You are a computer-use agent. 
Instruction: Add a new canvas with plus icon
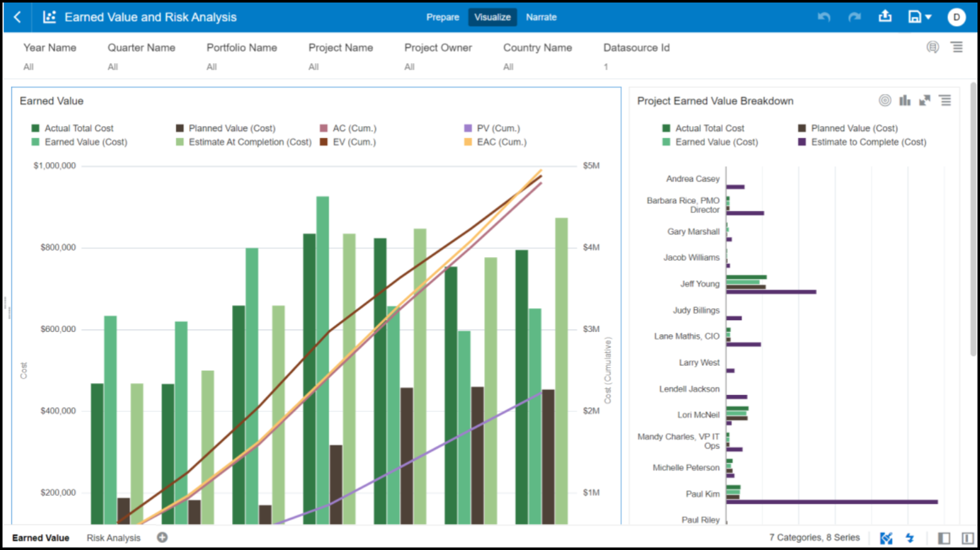tap(162, 537)
